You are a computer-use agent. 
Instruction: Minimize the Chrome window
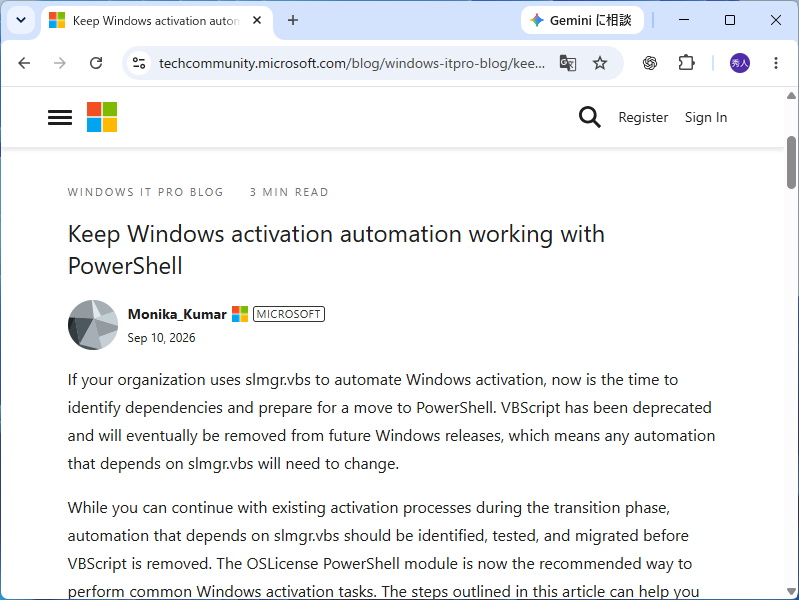point(684,20)
